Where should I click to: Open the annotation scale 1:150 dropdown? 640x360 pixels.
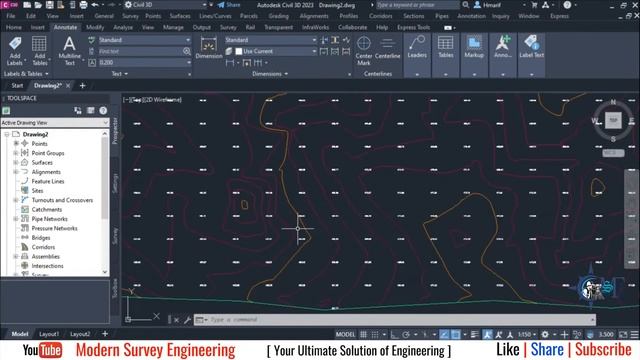coord(527,334)
